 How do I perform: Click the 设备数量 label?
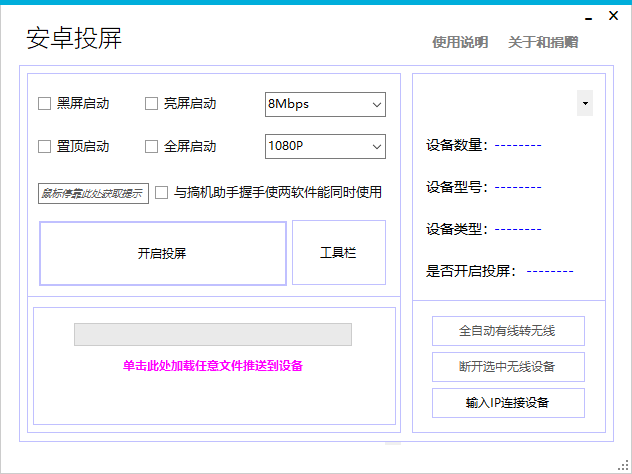(457, 145)
